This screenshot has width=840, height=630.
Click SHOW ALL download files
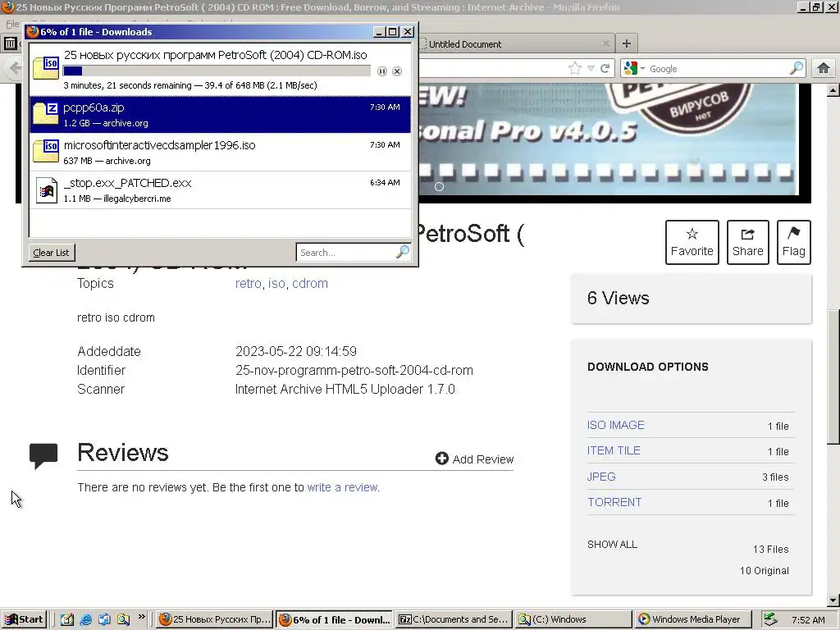click(x=612, y=545)
